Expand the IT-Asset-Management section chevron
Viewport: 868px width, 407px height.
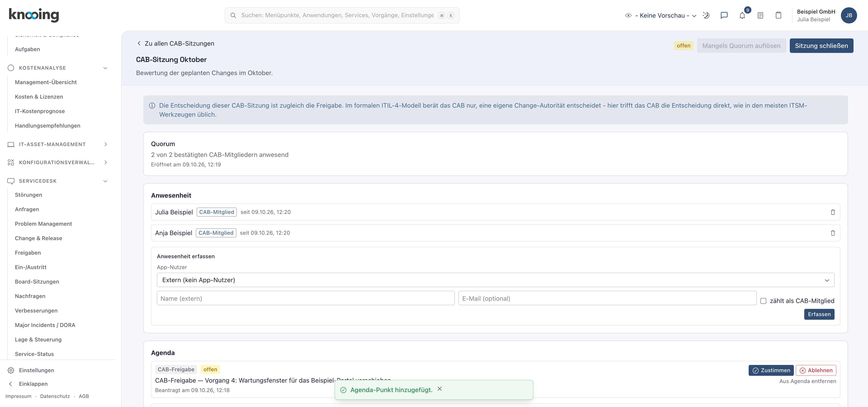coord(106,144)
